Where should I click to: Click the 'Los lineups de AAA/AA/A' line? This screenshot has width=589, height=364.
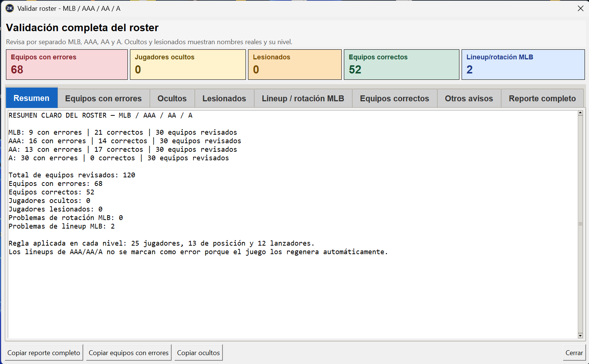pyautogui.click(x=198, y=252)
